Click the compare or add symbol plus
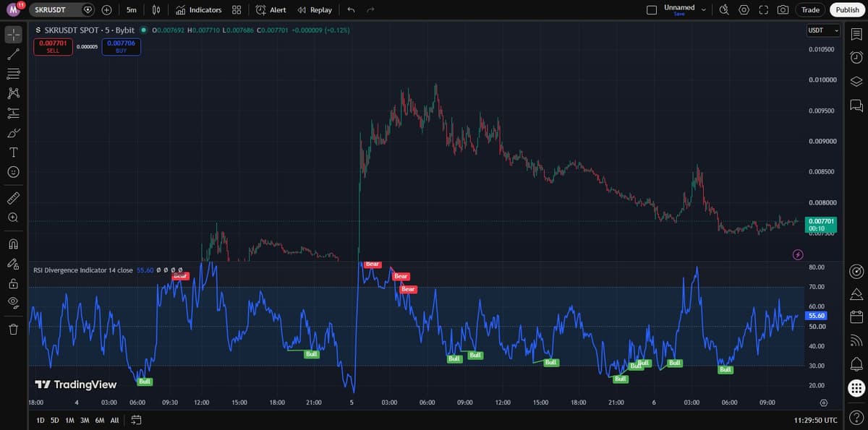The image size is (868, 430). 106,10
